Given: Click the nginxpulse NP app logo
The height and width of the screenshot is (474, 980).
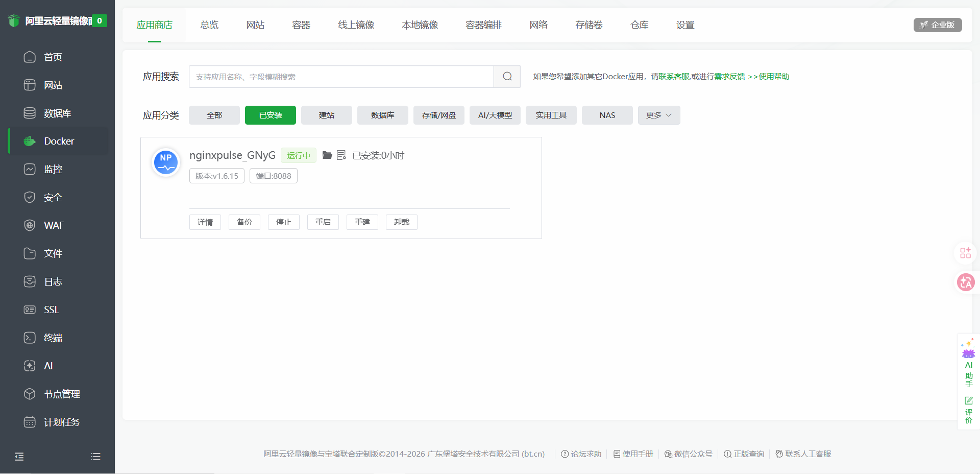Looking at the screenshot, I should tap(166, 162).
